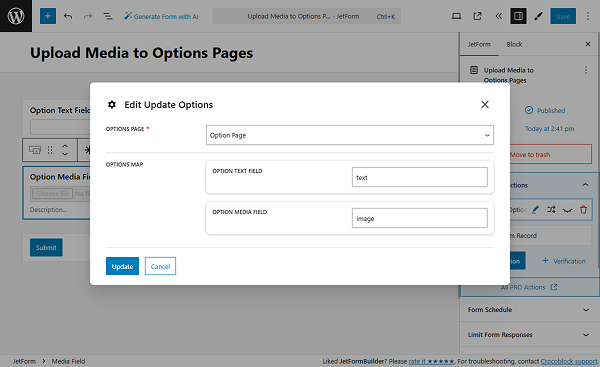Collapse toolbar with double-chevron icon

[x=499, y=16]
